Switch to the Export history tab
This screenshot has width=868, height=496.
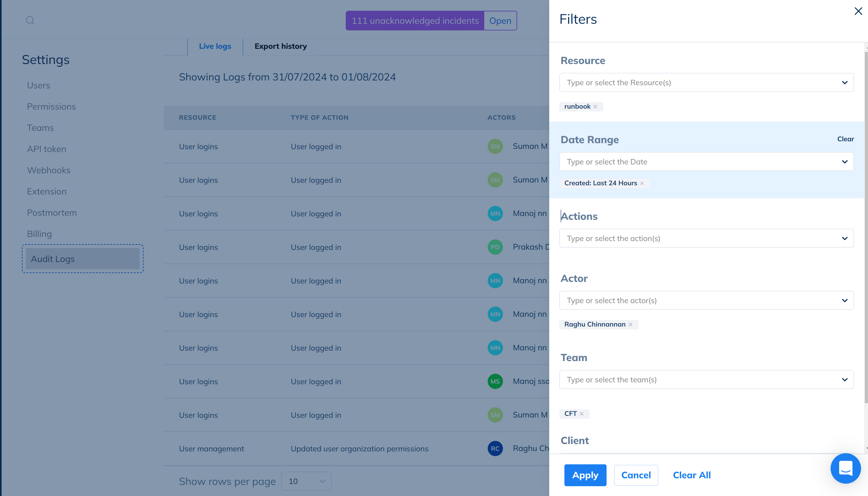click(280, 46)
